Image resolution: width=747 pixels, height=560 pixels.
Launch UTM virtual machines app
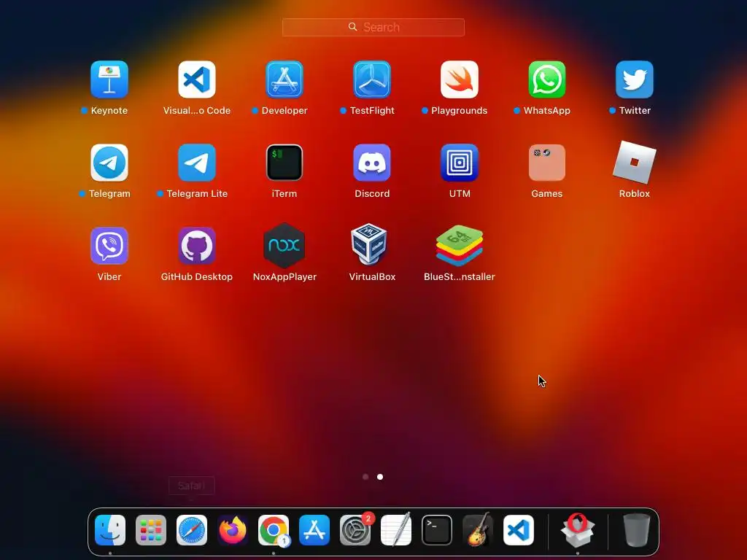click(x=460, y=163)
